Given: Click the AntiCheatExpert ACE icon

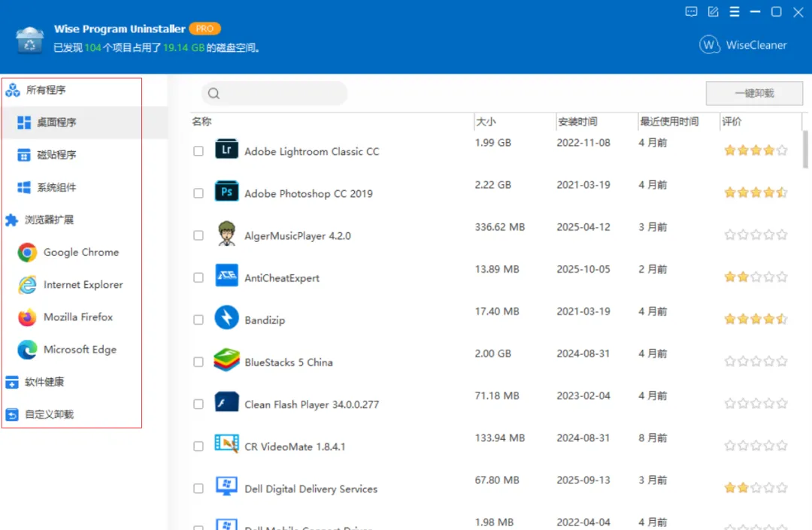Looking at the screenshot, I should coord(226,275).
